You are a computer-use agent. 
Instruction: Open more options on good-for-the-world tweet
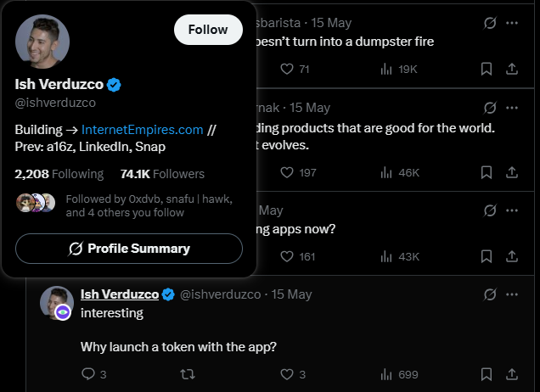[x=512, y=108]
